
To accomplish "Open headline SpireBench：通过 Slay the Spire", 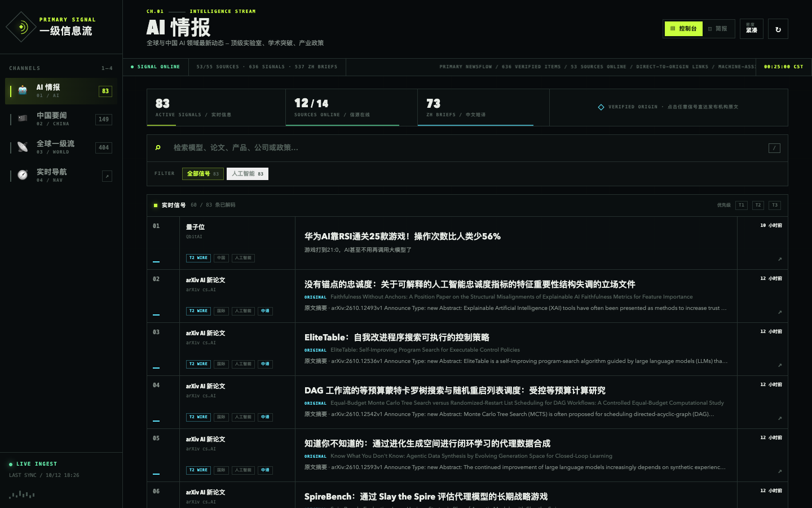I will tap(426, 497).
